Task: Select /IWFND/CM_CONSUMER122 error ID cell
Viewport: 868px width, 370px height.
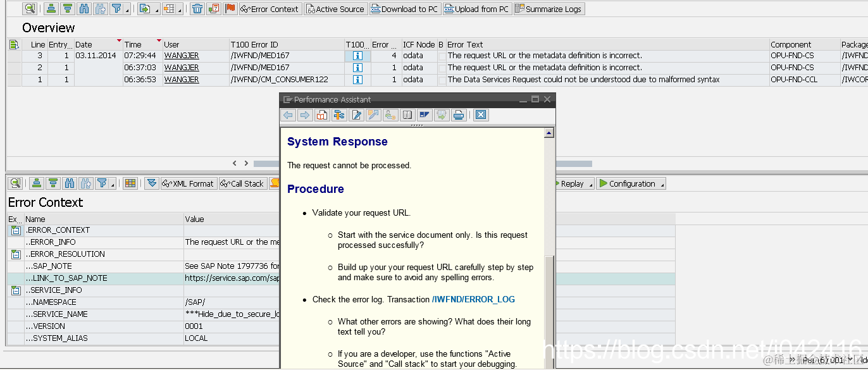Action: 287,80
